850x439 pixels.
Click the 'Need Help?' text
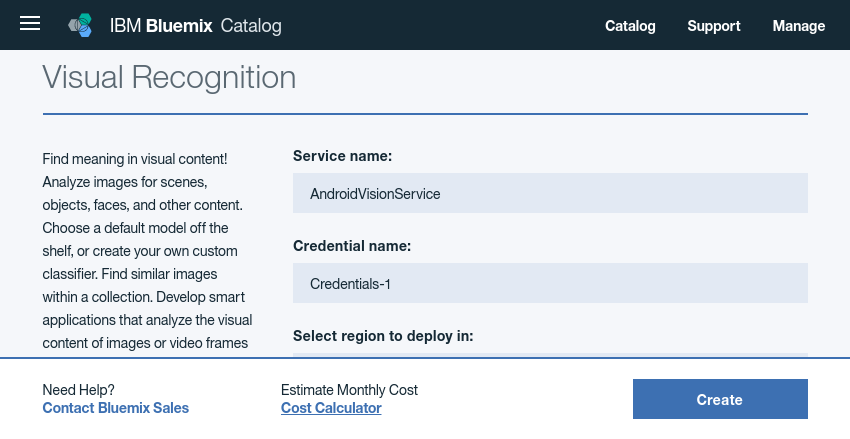pyautogui.click(x=79, y=390)
